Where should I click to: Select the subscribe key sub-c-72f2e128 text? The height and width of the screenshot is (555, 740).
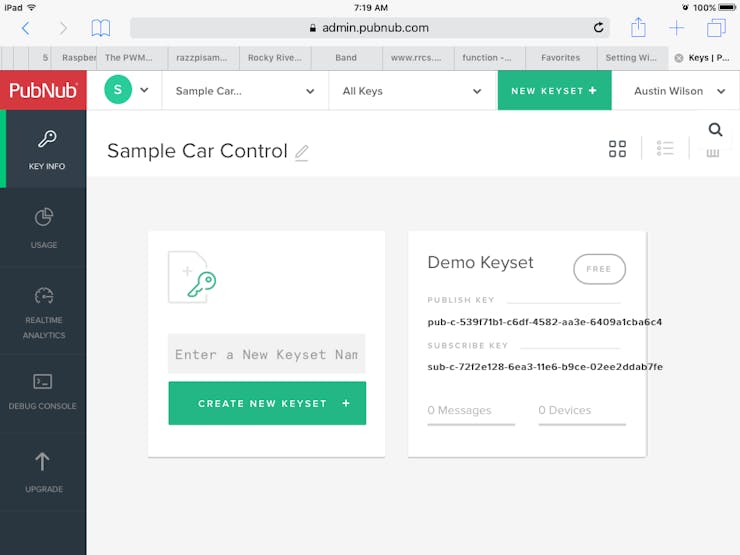point(545,367)
